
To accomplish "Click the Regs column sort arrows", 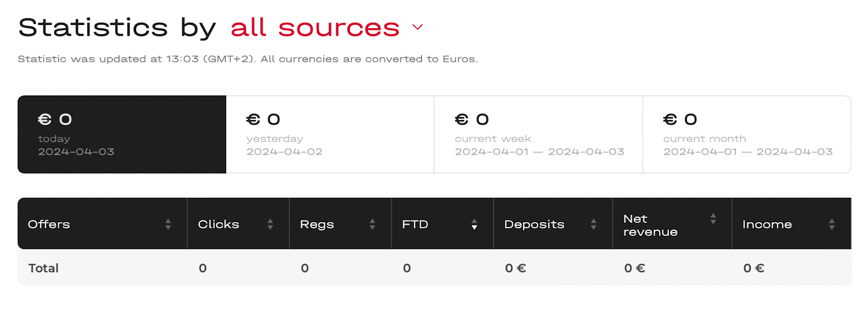I will [372, 224].
